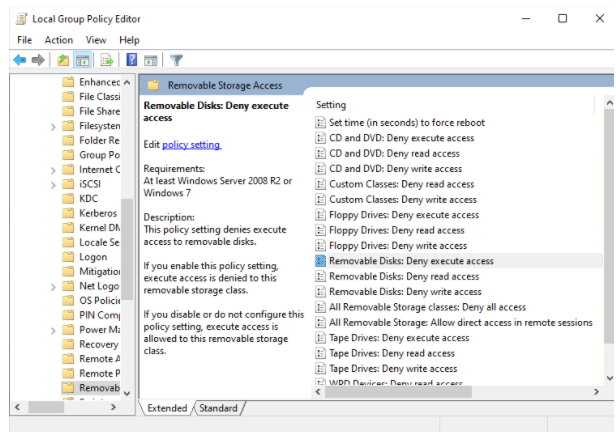The height and width of the screenshot is (432, 616).
Task: Click the Forward arrow toolbar icon
Action: [x=38, y=60]
